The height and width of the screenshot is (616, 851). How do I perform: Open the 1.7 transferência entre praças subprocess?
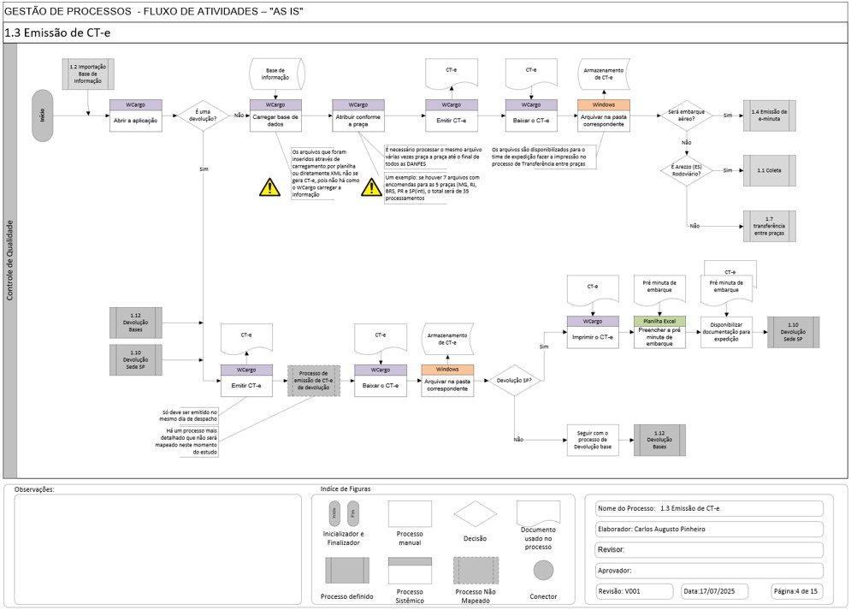coord(770,227)
